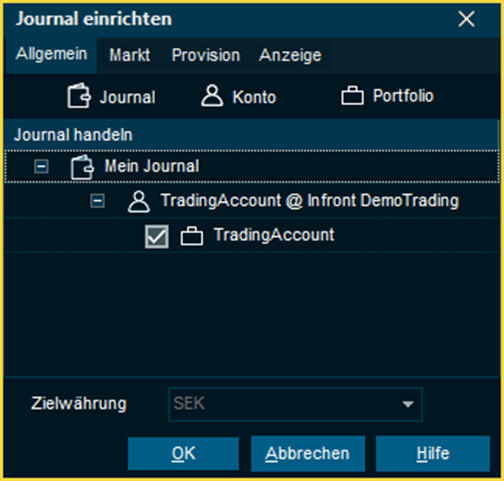The height and width of the screenshot is (481, 504).
Task: Go to the Provision tab
Action: pos(206,55)
